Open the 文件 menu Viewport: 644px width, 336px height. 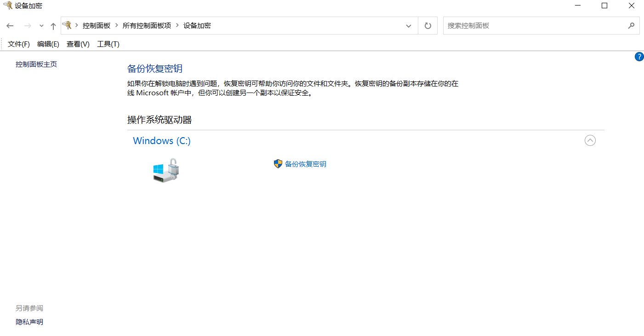point(18,44)
